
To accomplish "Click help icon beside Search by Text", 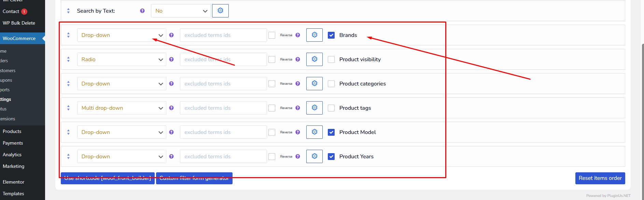I will 142,11.
